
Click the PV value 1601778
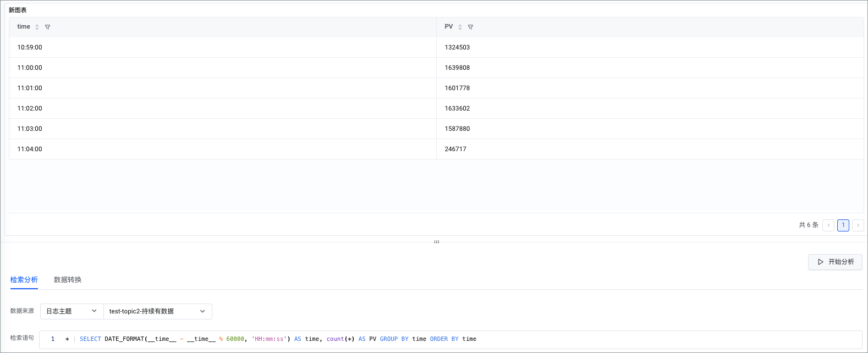click(457, 88)
